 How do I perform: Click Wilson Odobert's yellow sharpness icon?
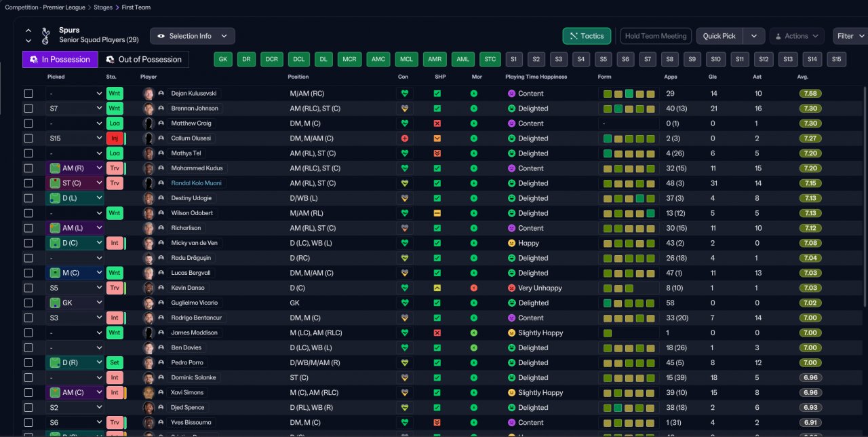tap(437, 213)
